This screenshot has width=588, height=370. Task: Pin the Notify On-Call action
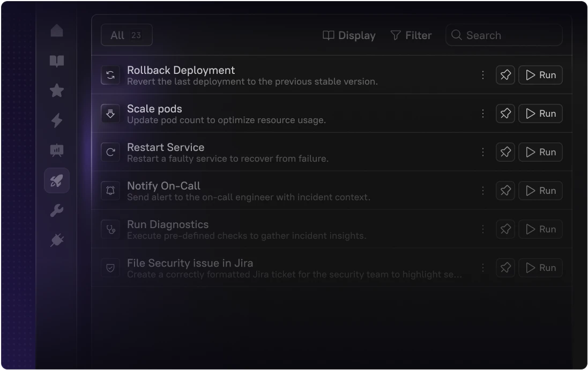point(505,191)
